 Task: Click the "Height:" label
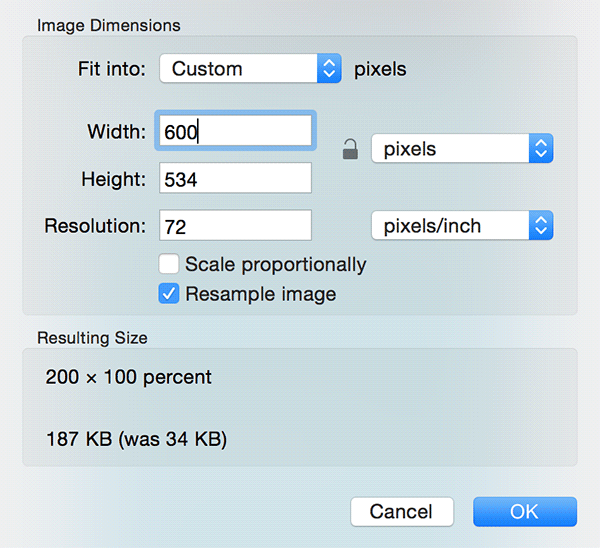[114, 179]
